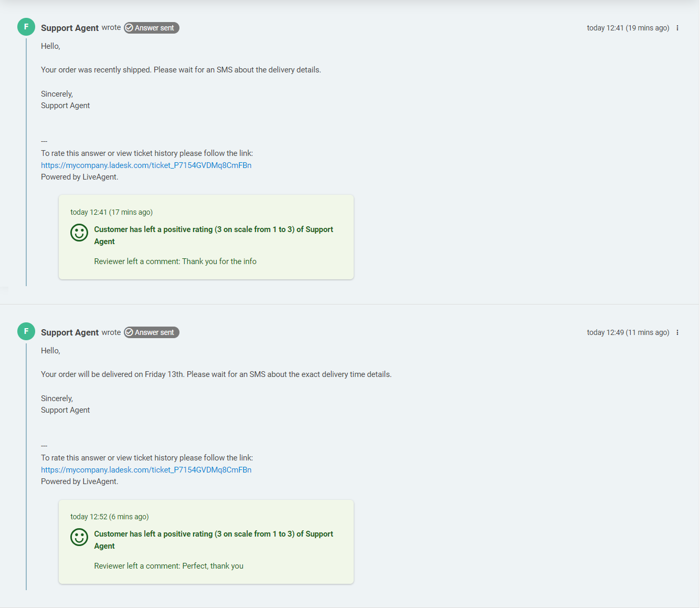
Task: Open the ticket link under the shipped-order message
Action: coord(146,165)
